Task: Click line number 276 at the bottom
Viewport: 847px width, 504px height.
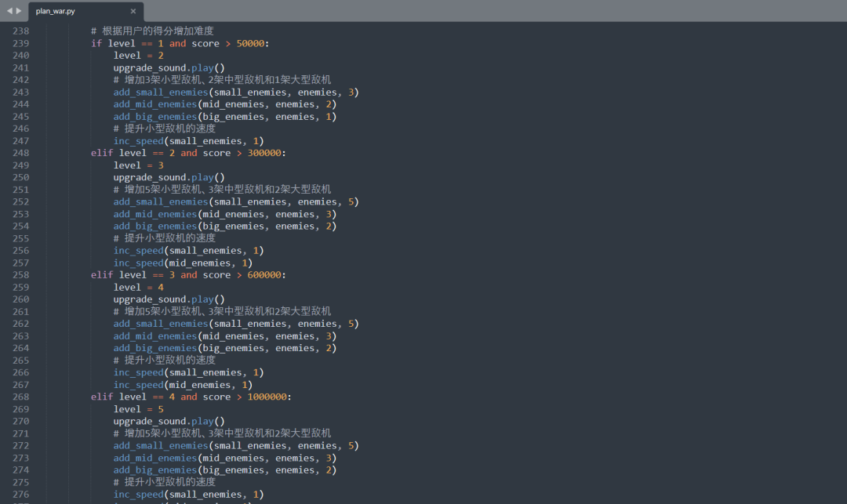Action: pyautogui.click(x=20, y=495)
